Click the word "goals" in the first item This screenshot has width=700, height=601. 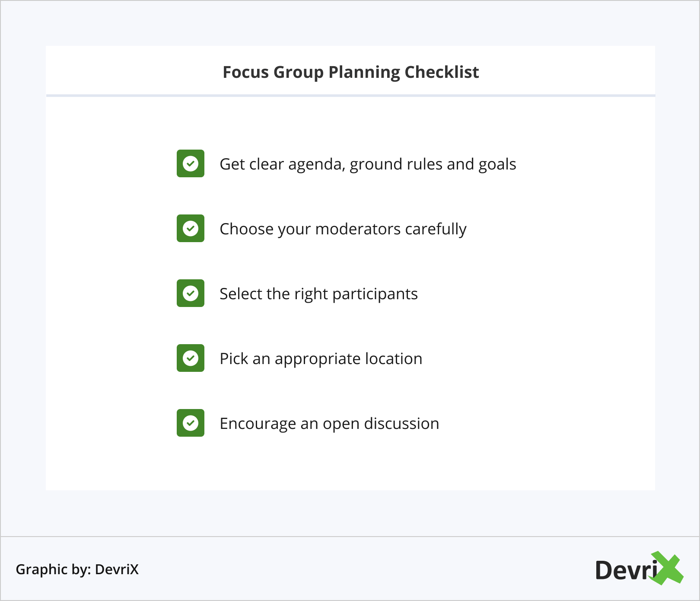(497, 164)
